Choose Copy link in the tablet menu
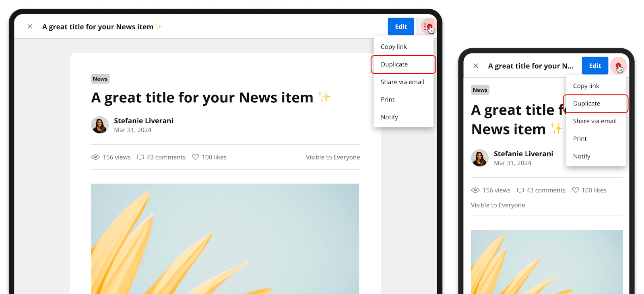The height and width of the screenshot is (294, 644). 404,47
